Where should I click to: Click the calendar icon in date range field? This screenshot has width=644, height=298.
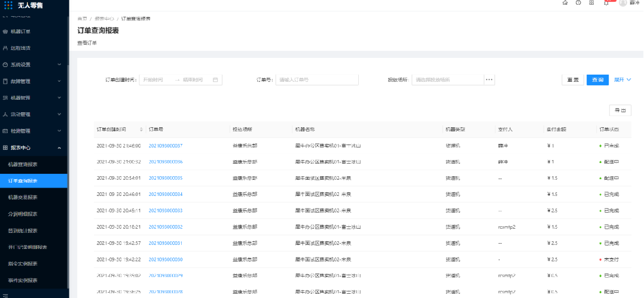point(215,79)
